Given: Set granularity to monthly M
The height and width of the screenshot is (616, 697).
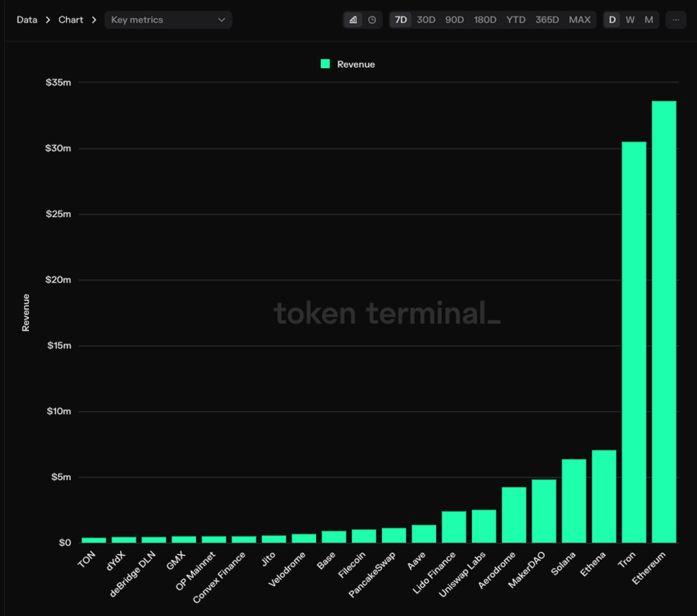Looking at the screenshot, I should tap(648, 20).
